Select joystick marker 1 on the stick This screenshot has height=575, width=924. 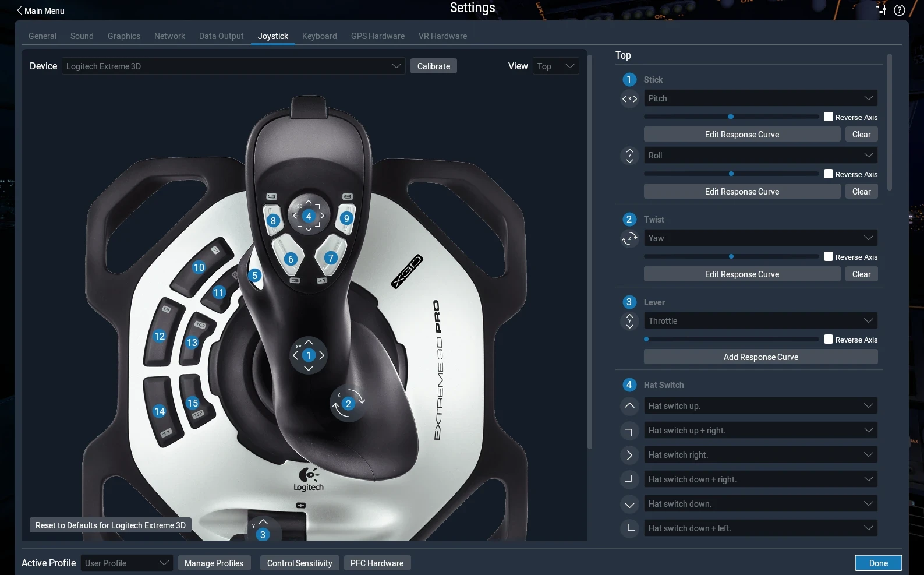[x=309, y=355]
